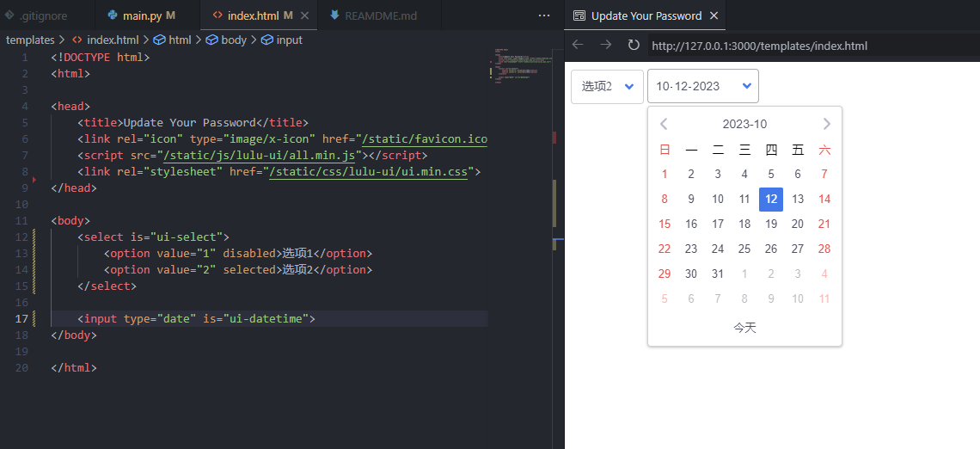This screenshot has width=980, height=449.
Task: Click the favicon.ico href link
Action: tap(425, 138)
